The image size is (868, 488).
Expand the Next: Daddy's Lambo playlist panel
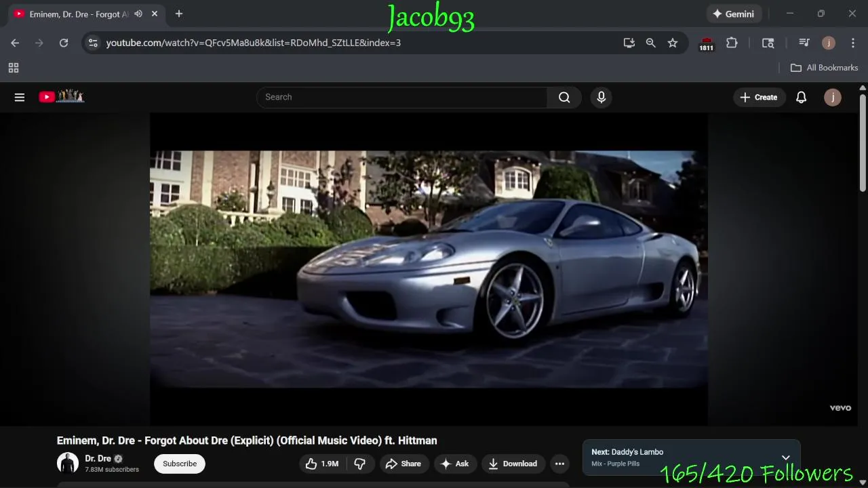click(786, 457)
